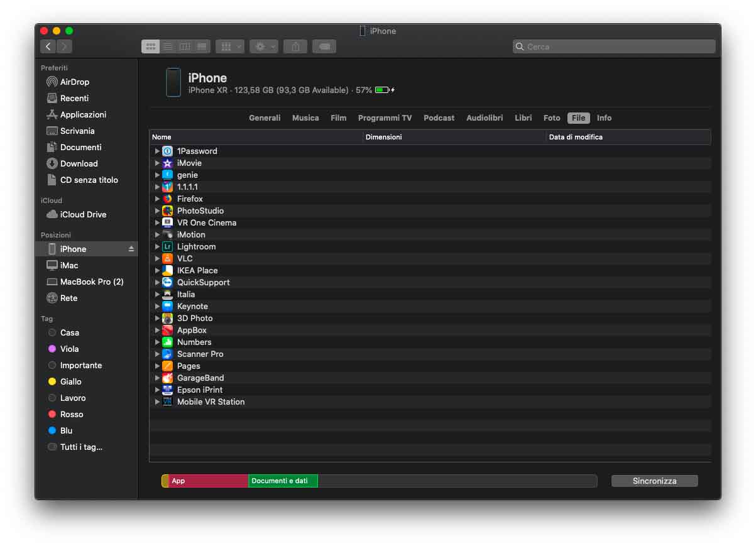This screenshot has height=546, width=756.
Task: Click the GarageBand guitar icon
Action: click(x=167, y=378)
